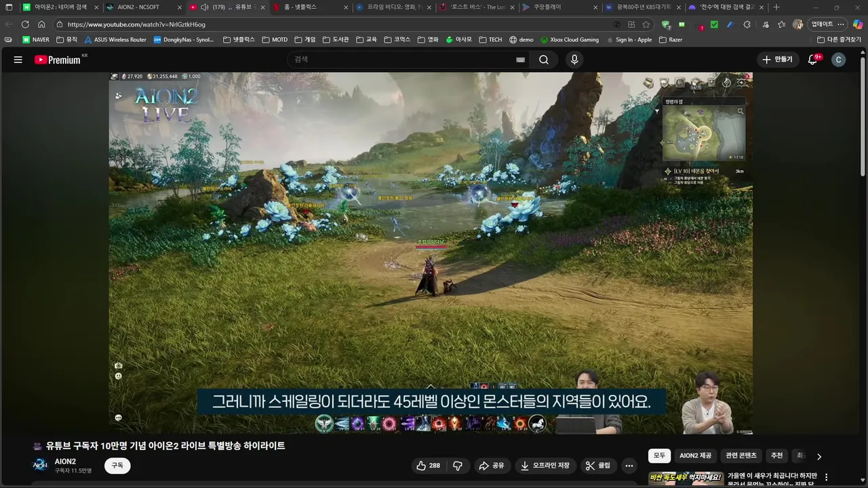Save video with 오프라인 저장 button
Screen dimensions: 868x488
coord(545,466)
